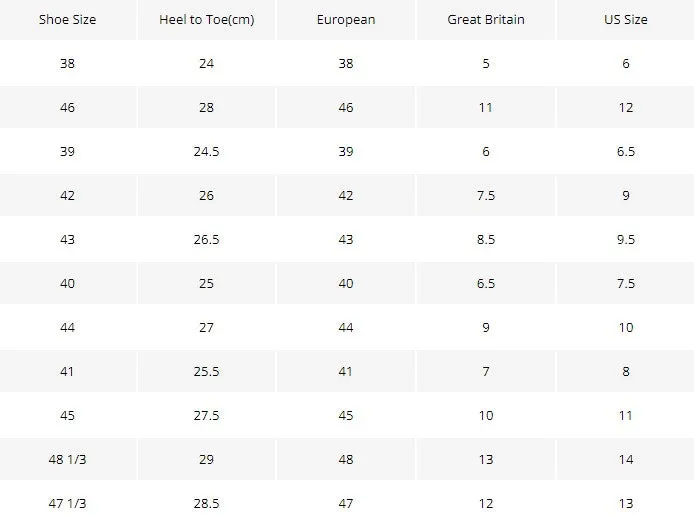Click Great Britain size 13 cell
This screenshot has height=522, width=694.
486,460
